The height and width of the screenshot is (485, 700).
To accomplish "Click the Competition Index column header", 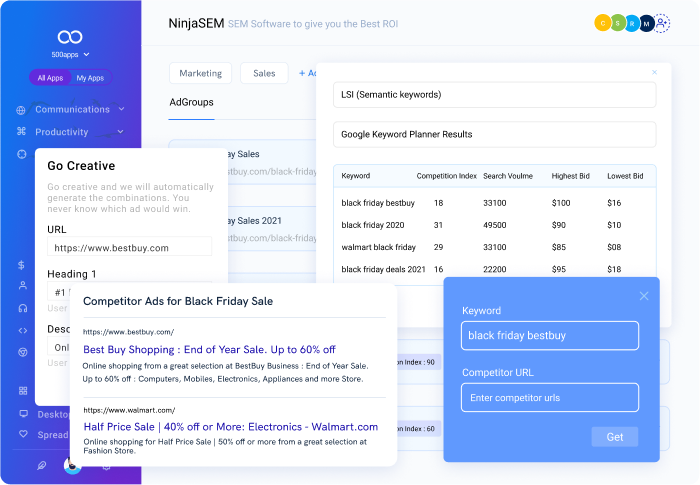I will (446, 176).
